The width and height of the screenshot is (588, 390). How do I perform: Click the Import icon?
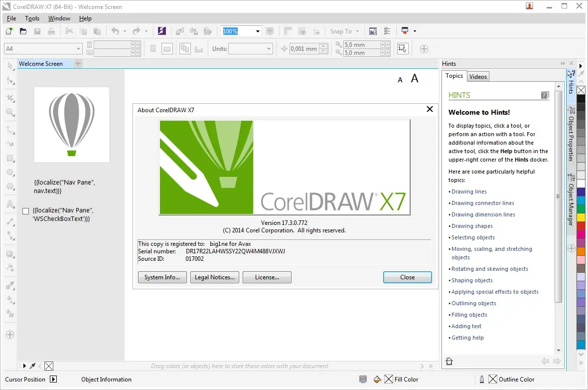pos(179,31)
